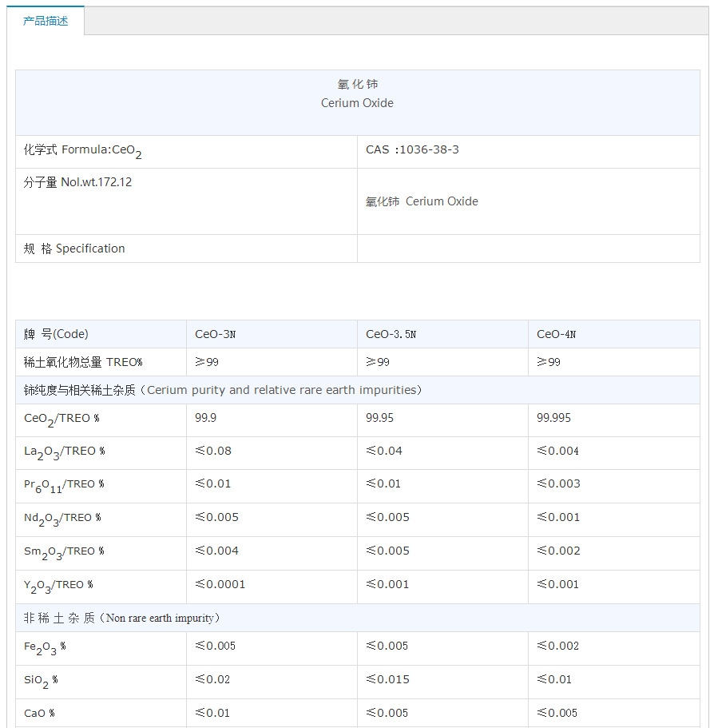Select the CeO-3.5N column header

391,334
